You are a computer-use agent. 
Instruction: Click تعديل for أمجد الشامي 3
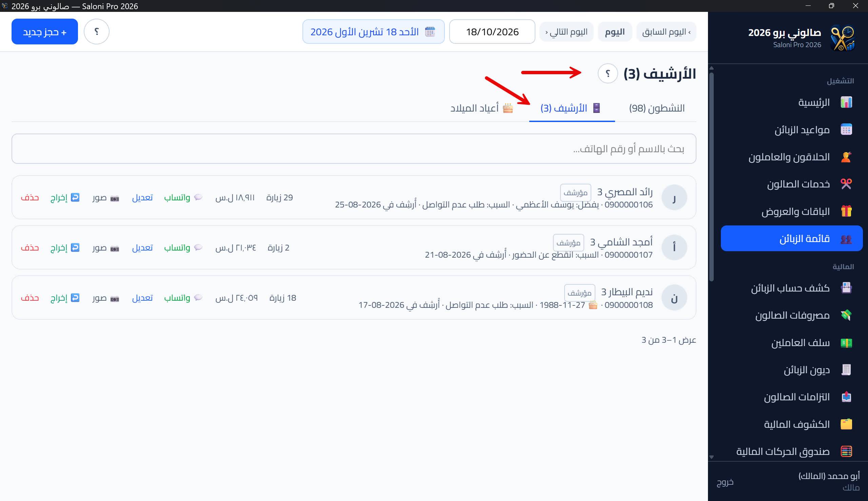pyautogui.click(x=142, y=248)
